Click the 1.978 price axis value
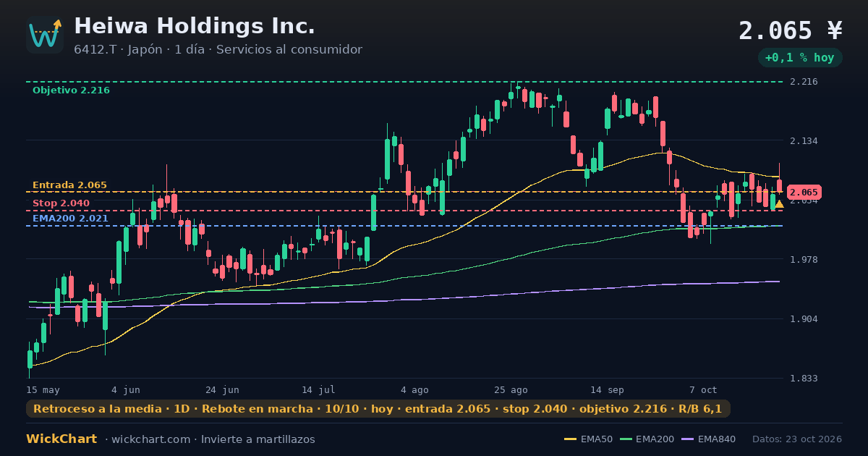Viewport: 868px width, 456px height. pyautogui.click(x=804, y=260)
